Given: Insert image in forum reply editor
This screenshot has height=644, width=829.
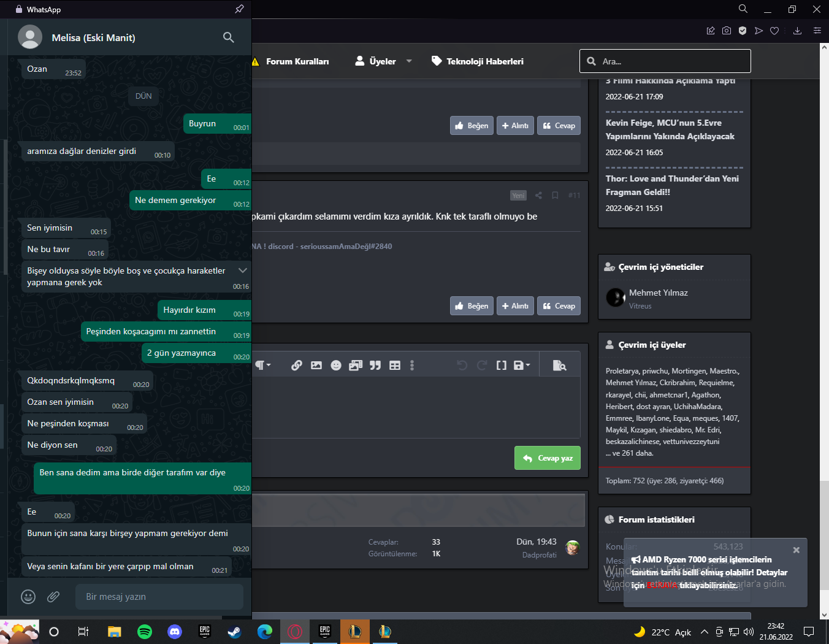Looking at the screenshot, I should click(x=316, y=366).
